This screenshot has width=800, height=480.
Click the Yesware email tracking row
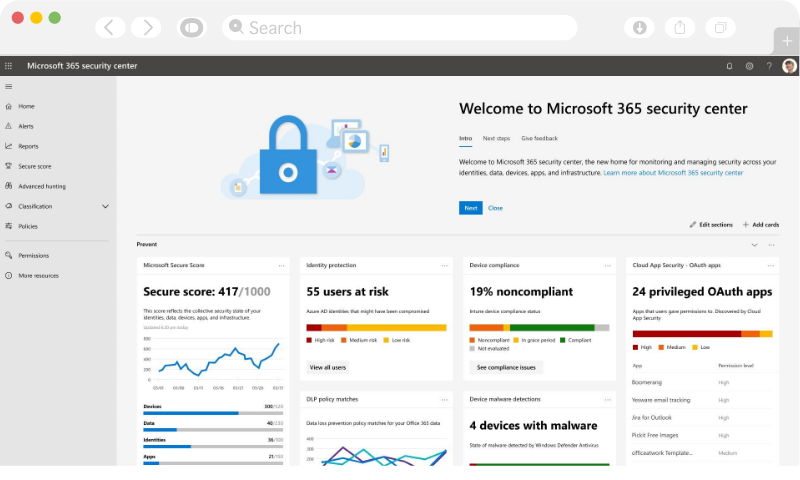(703, 400)
